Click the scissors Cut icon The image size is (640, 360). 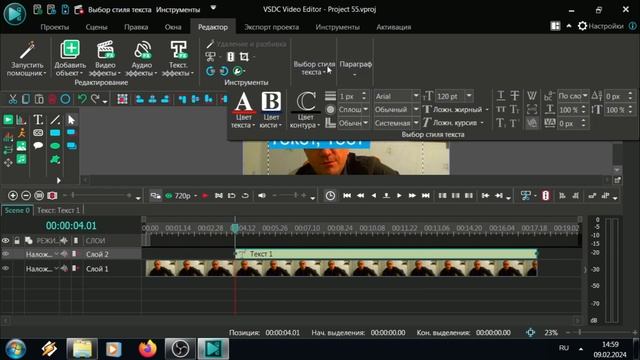(13, 99)
